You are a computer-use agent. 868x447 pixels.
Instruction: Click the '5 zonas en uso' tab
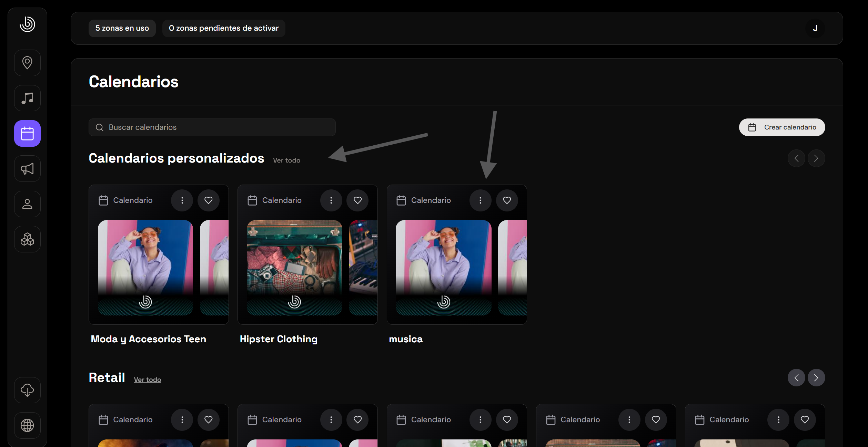pos(122,28)
